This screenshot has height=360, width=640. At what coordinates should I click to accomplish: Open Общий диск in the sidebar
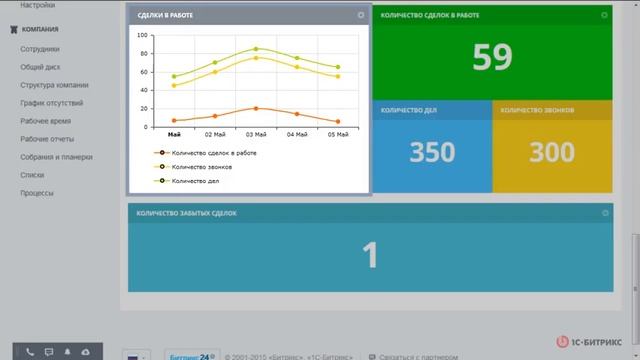[x=40, y=67]
